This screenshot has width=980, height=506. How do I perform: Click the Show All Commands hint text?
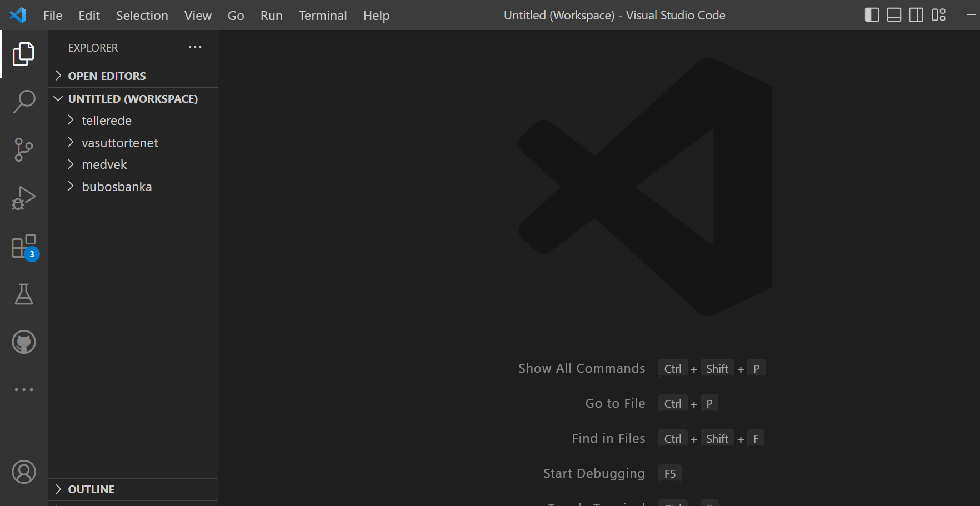click(x=582, y=368)
